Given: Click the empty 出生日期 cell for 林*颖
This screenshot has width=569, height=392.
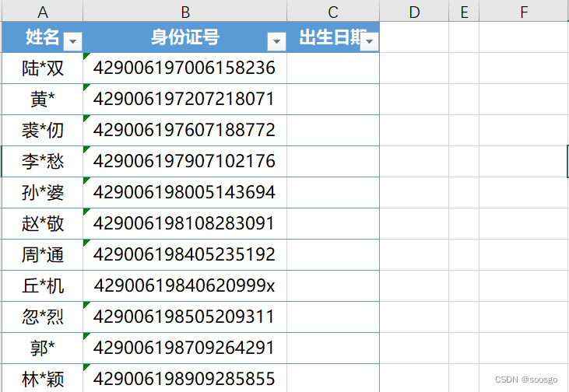Looking at the screenshot, I should point(333,378).
